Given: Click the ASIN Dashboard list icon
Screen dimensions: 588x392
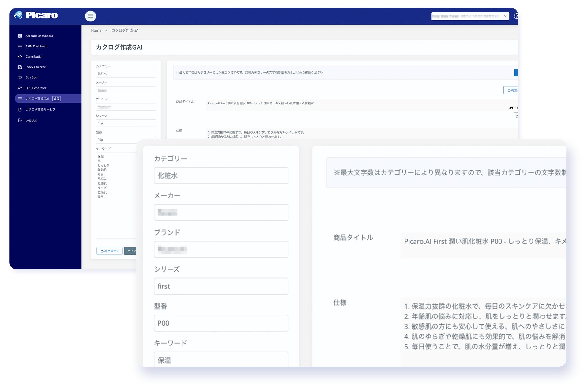Looking at the screenshot, I should click(x=20, y=46).
